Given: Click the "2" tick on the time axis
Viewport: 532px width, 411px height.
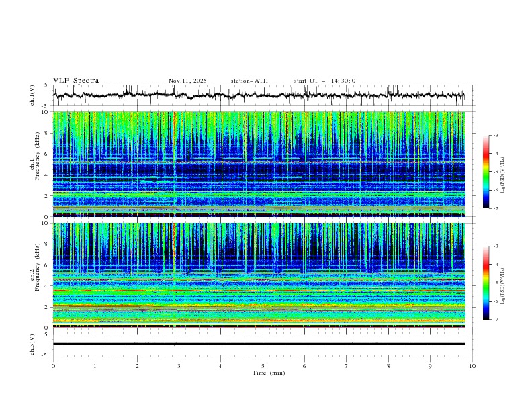Looking at the screenshot, I should tap(137, 366).
